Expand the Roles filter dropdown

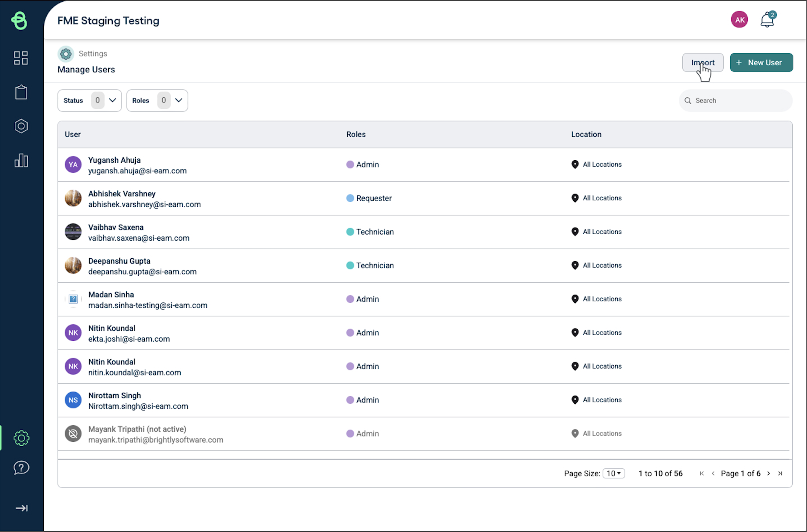coord(157,101)
